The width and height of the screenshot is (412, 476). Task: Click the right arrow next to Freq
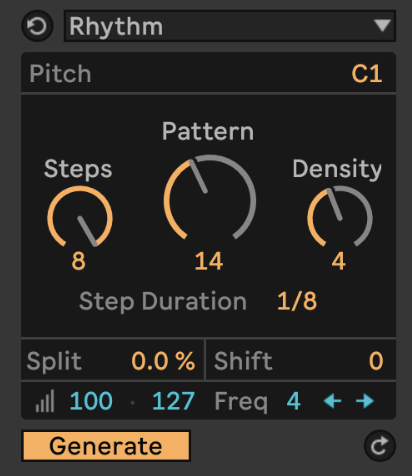tap(365, 401)
